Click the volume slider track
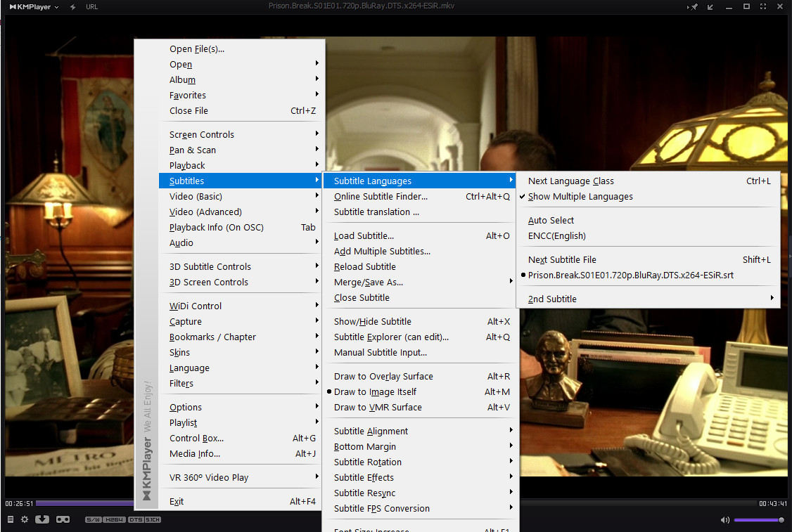This screenshot has height=532, width=792. click(x=758, y=520)
